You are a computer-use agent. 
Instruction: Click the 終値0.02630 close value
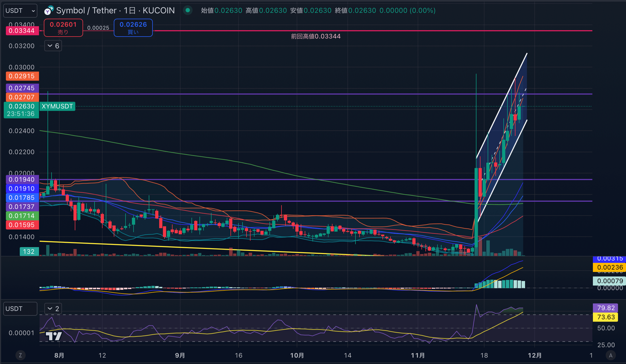(x=355, y=10)
